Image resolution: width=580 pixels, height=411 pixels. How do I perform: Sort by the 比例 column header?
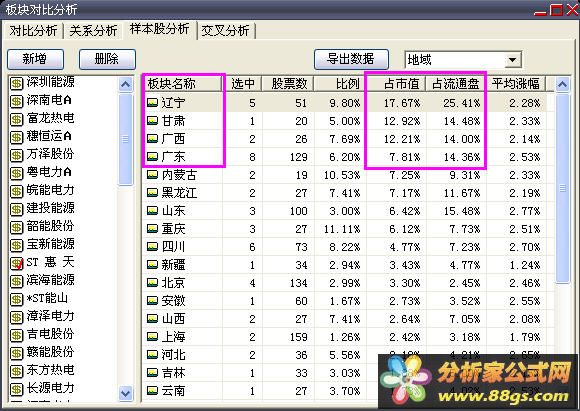[x=340, y=84]
